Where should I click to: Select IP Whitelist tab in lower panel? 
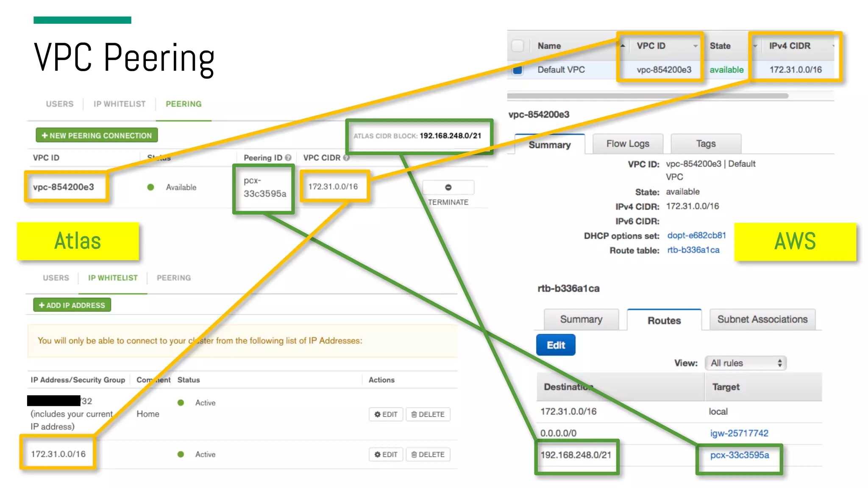pyautogui.click(x=113, y=278)
